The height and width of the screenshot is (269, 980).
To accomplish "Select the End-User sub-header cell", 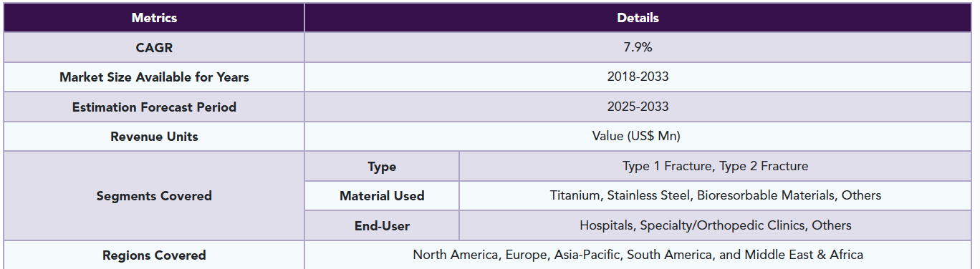I will [382, 226].
